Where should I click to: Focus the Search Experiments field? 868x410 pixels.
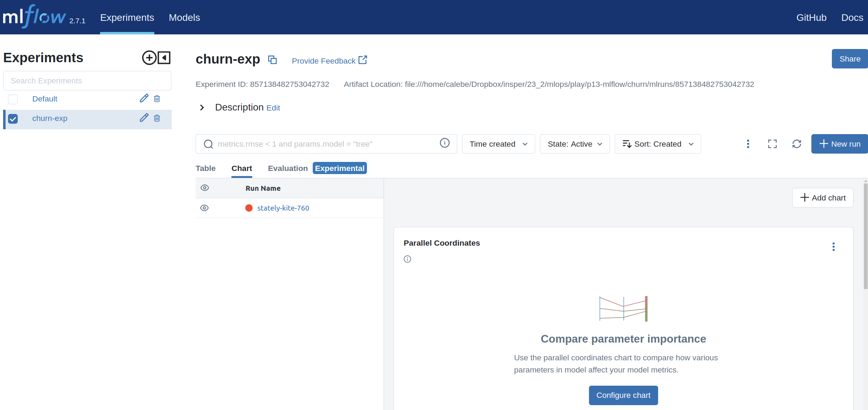point(87,81)
